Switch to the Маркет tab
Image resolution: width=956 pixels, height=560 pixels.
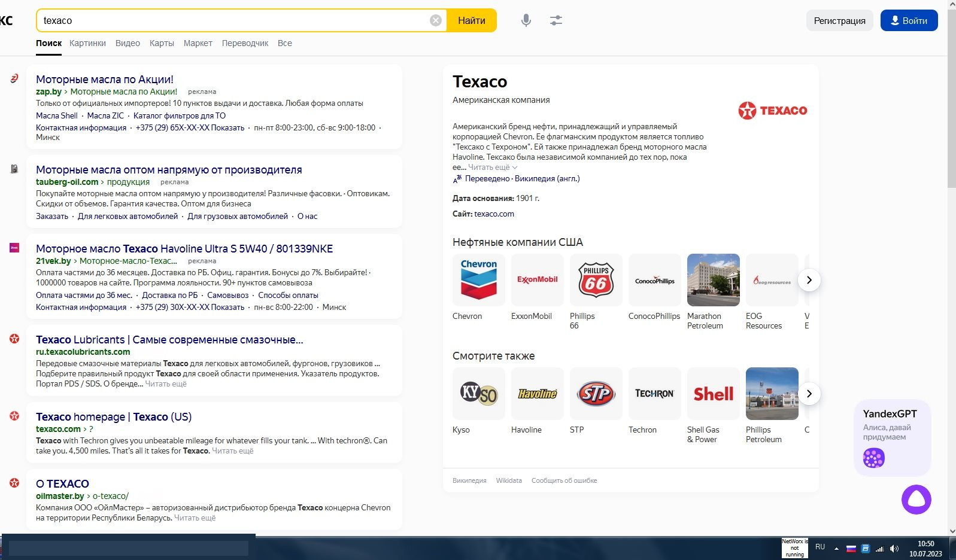(198, 43)
